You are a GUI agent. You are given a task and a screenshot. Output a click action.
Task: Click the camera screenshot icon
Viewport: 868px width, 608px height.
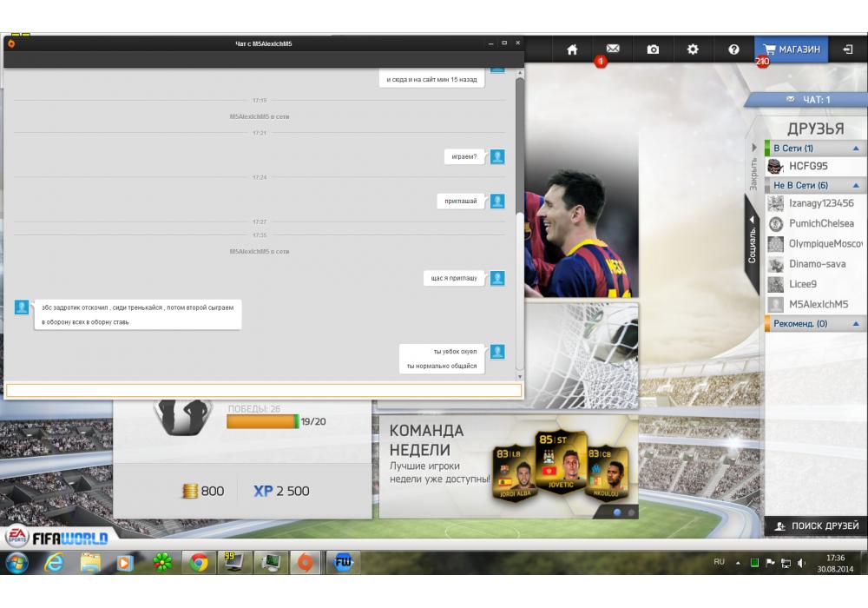pos(653,50)
